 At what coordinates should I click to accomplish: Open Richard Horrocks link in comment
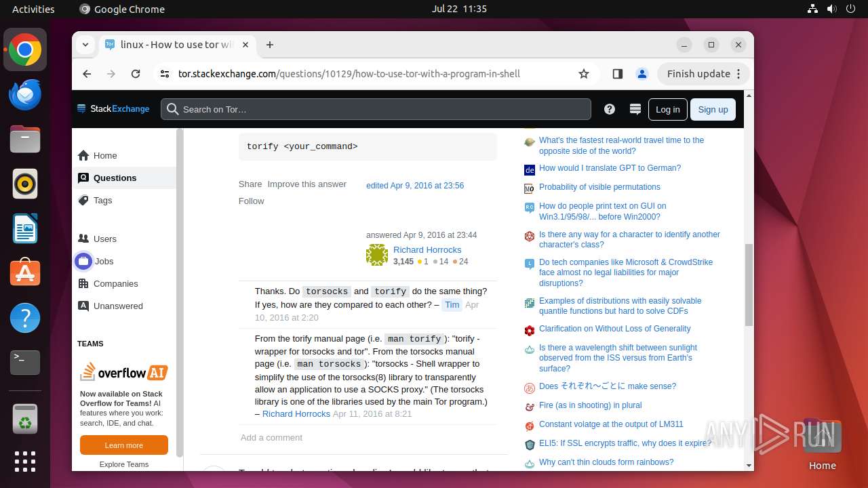coord(296,413)
